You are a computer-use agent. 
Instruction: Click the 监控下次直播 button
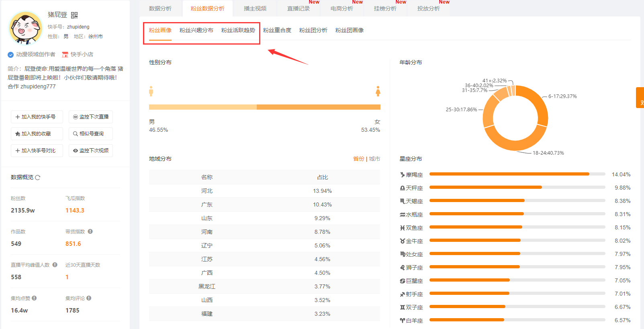tap(91, 117)
